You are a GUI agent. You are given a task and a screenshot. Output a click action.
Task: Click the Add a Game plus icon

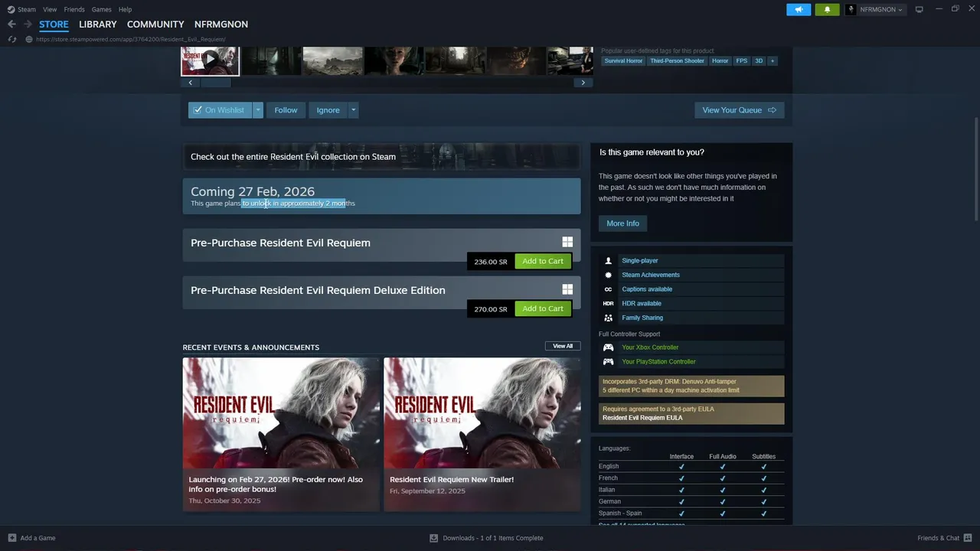click(11, 538)
